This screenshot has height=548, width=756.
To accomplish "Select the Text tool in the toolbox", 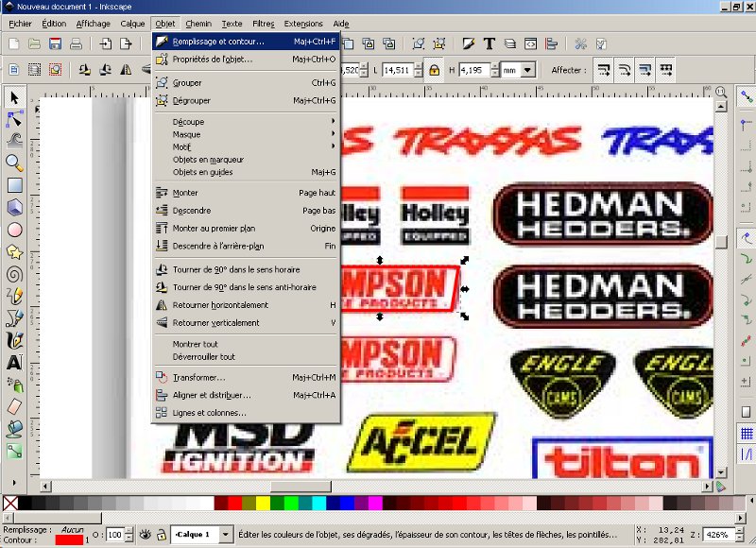I will [14, 363].
